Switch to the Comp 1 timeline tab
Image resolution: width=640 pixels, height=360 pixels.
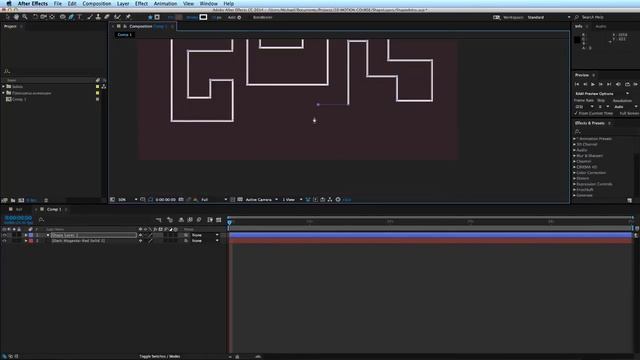[x=54, y=209]
